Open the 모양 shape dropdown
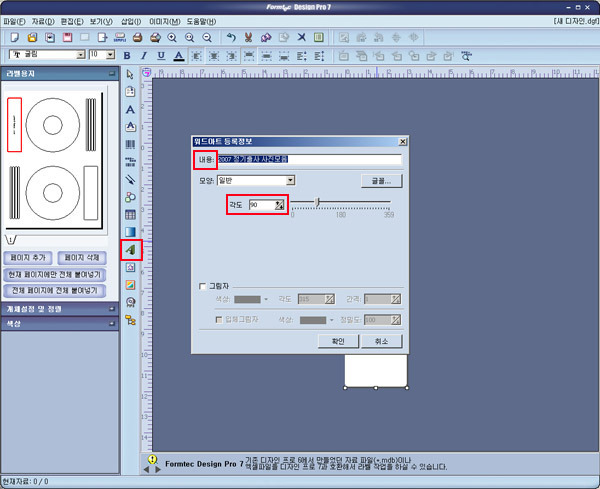The height and width of the screenshot is (489, 600). [290, 180]
